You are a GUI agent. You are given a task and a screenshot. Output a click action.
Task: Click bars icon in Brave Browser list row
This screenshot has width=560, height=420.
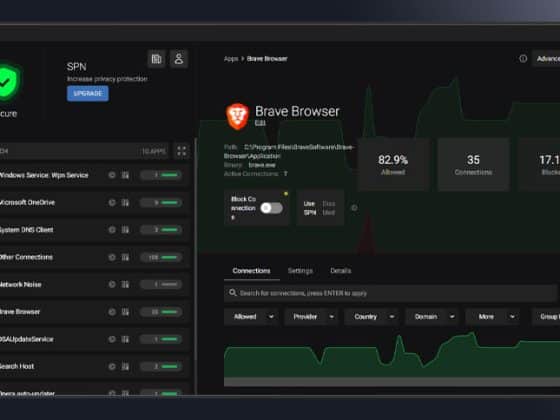point(125,312)
